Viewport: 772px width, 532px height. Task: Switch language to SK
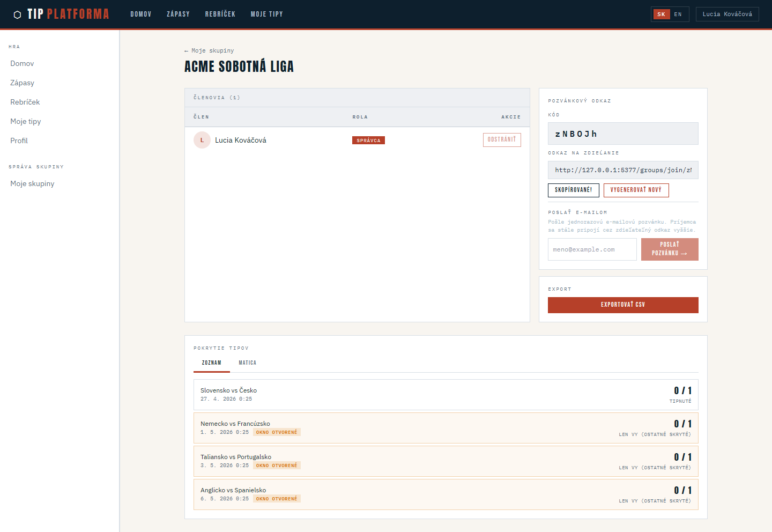tap(661, 14)
